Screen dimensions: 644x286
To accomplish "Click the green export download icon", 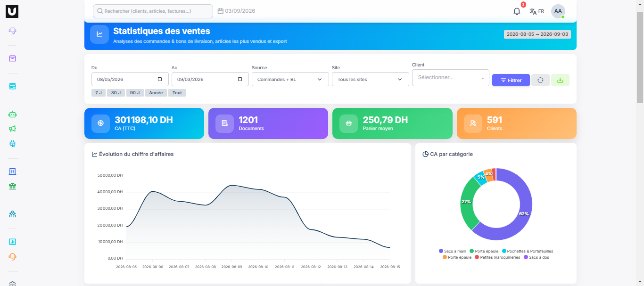I will (x=560, y=80).
